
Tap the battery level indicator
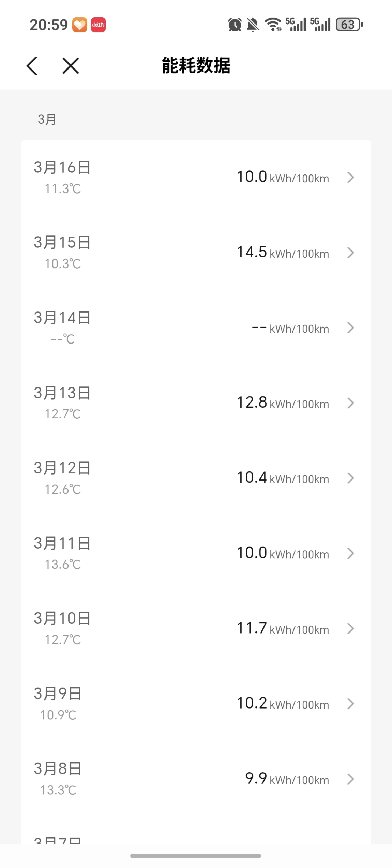point(349,25)
